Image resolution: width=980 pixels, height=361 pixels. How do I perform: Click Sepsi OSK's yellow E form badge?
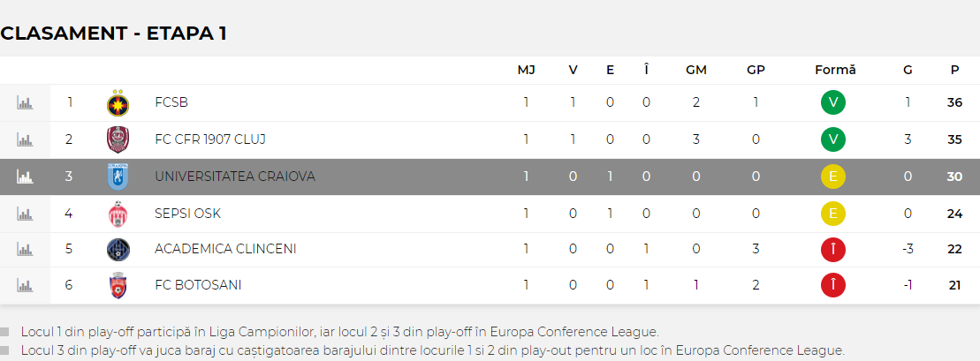(832, 213)
